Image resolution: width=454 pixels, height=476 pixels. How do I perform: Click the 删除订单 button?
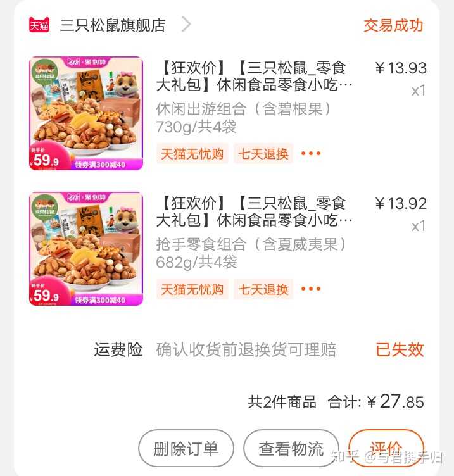click(x=186, y=448)
